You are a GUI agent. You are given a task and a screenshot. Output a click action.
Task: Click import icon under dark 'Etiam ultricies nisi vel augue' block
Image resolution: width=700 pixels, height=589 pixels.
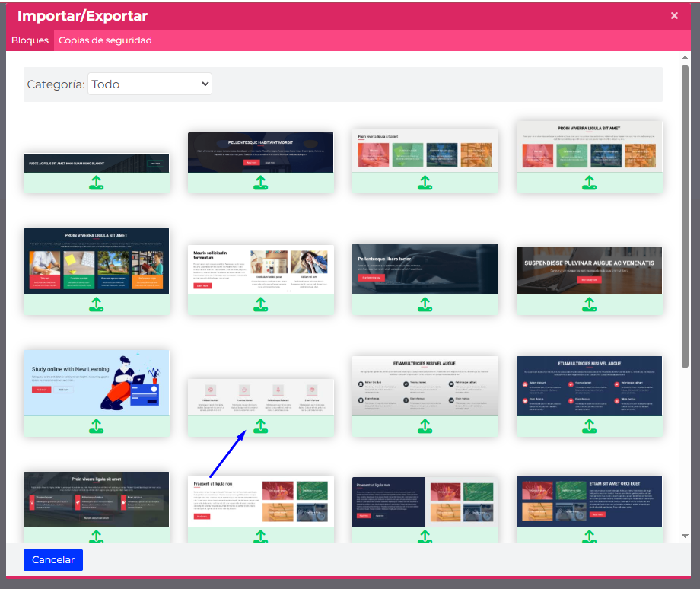coord(589,426)
